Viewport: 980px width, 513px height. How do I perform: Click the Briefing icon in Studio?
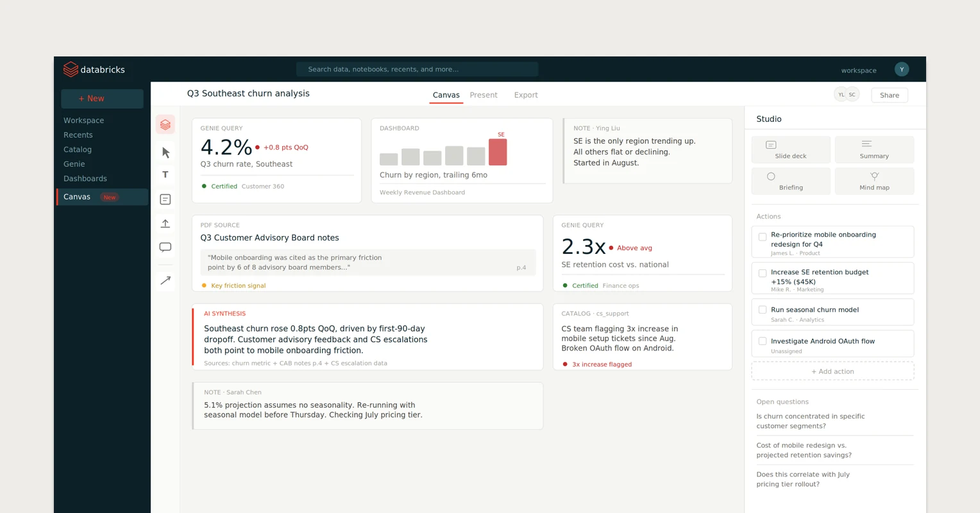pyautogui.click(x=771, y=176)
